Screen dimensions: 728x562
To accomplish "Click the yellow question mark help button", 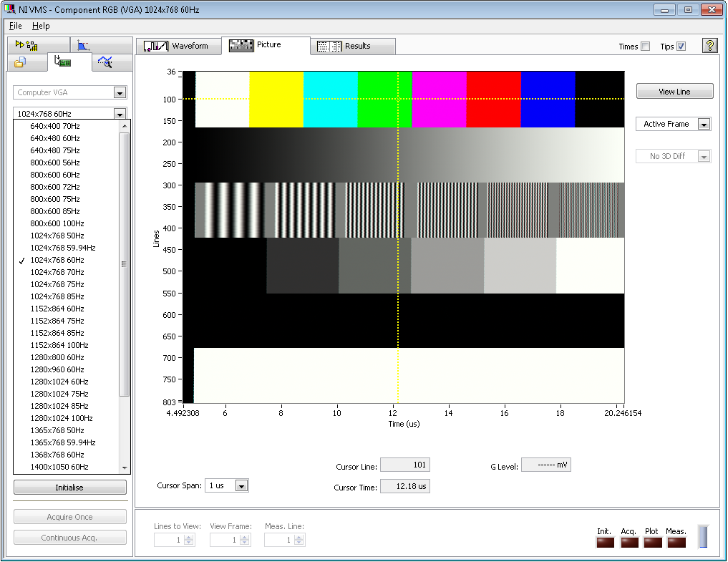I will 709,46.
